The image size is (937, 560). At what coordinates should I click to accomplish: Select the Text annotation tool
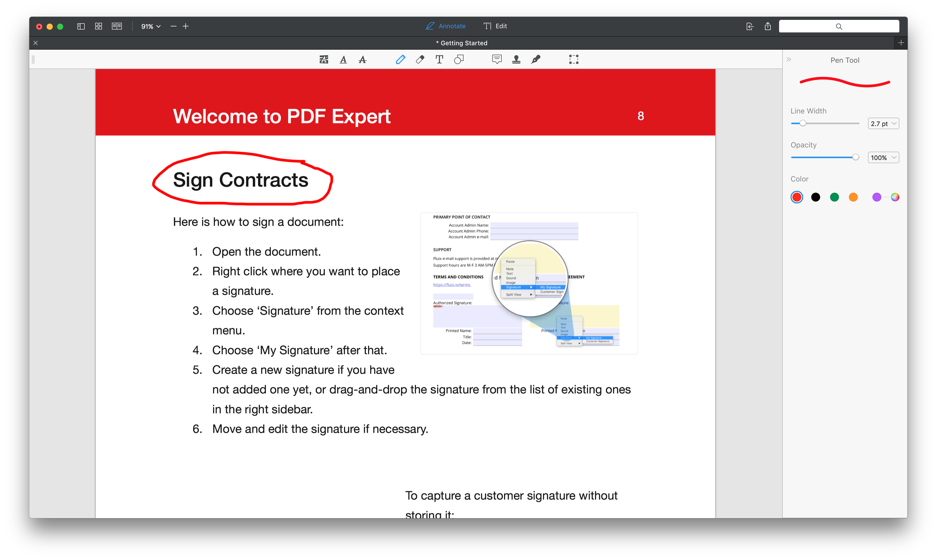coord(439,60)
